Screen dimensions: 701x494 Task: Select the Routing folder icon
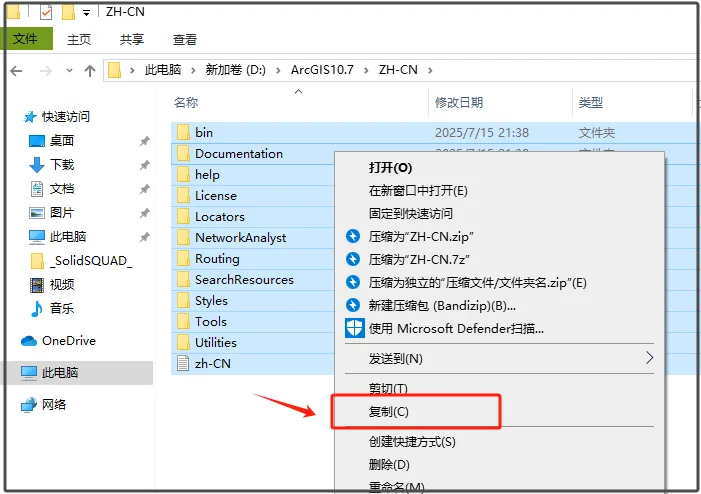(183, 258)
